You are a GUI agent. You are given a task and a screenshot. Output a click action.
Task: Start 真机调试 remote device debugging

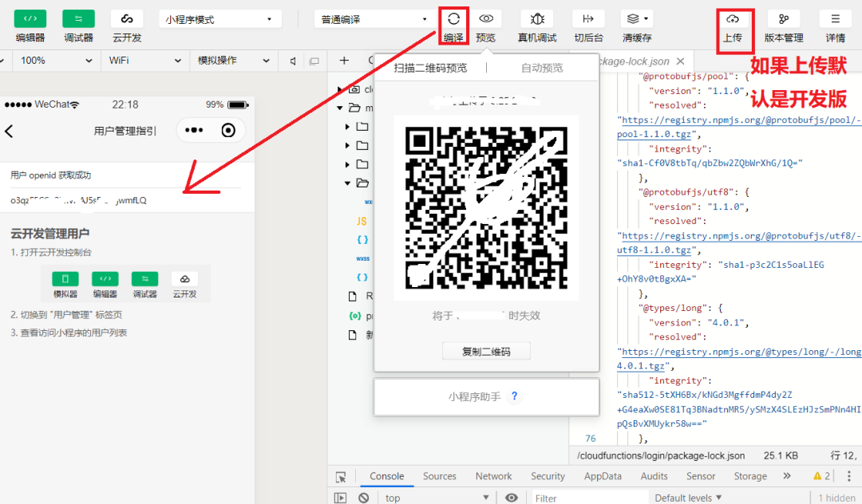point(537,18)
